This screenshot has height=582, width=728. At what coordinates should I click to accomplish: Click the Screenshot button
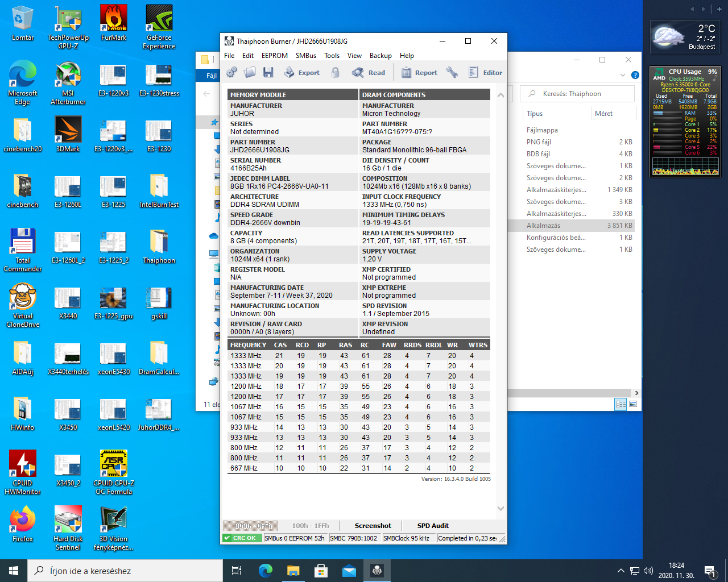pos(373,526)
